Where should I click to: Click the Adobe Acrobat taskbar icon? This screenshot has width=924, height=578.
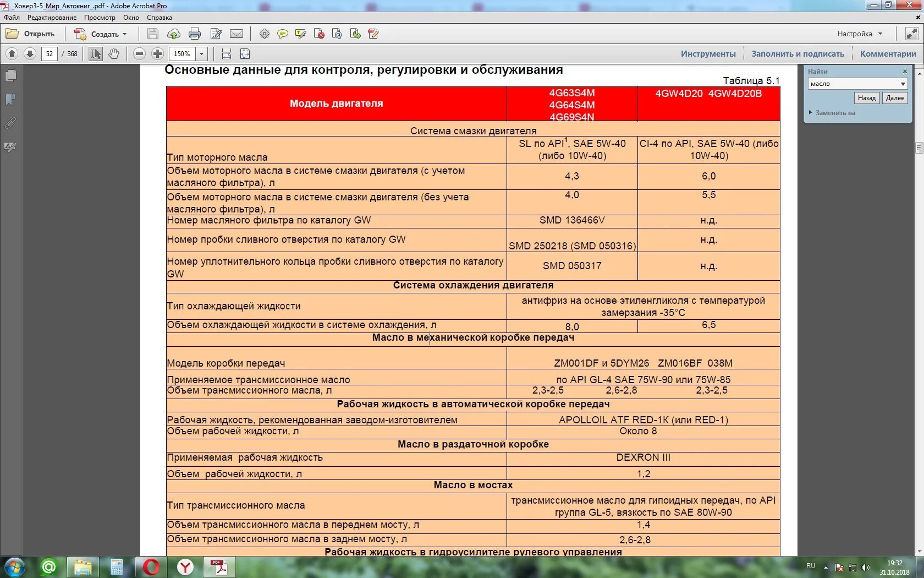pyautogui.click(x=219, y=567)
